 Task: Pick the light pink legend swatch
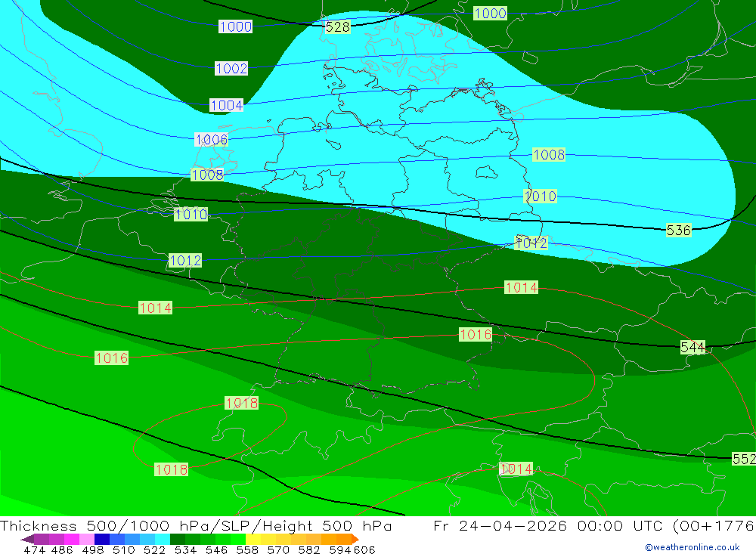point(87,539)
